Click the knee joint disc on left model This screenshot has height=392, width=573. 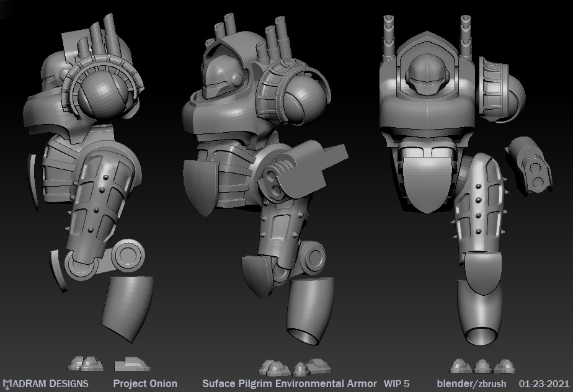click(x=129, y=254)
